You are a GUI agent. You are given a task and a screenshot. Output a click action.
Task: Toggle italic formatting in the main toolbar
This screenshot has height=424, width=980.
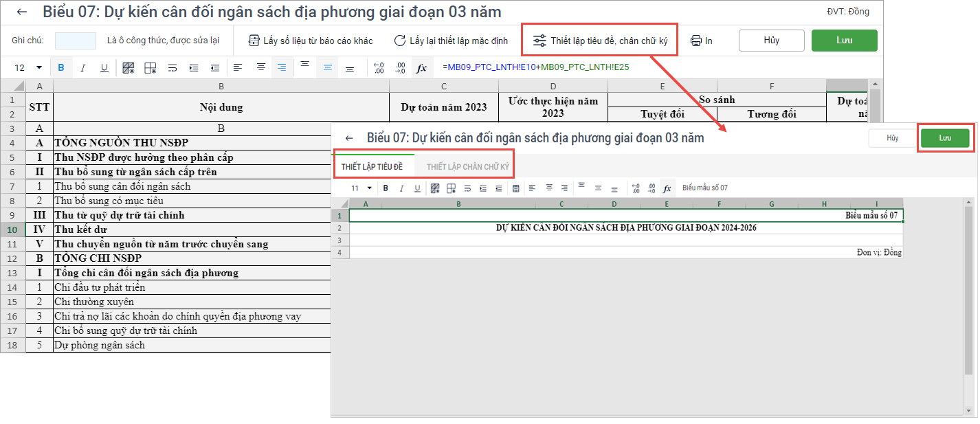tap(83, 67)
